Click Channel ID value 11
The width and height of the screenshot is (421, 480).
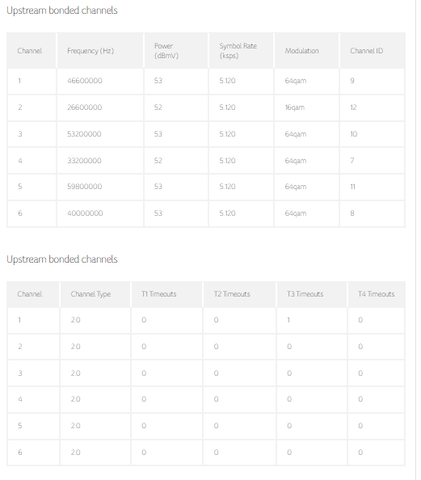tap(353, 187)
